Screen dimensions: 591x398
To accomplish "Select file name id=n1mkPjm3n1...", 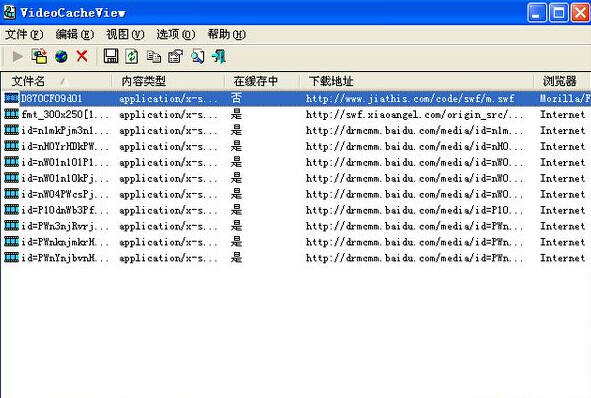I will (65, 130).
